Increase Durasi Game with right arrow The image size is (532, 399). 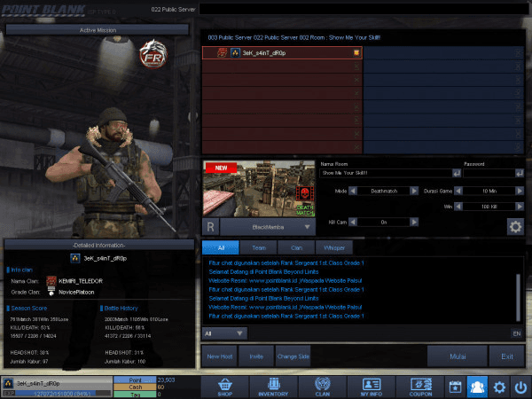tap(520, 191)
